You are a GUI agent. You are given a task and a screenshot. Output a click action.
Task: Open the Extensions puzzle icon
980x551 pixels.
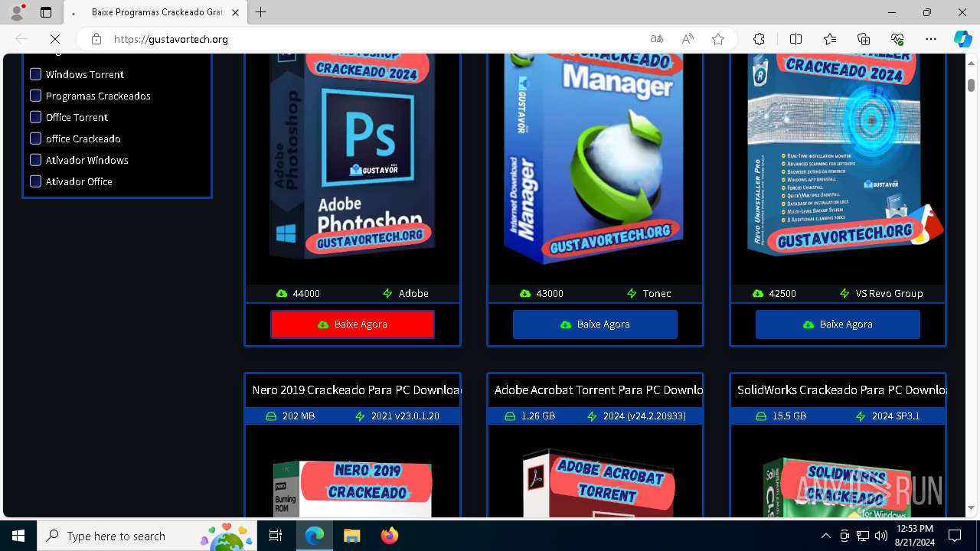click(x=759, y=39)
